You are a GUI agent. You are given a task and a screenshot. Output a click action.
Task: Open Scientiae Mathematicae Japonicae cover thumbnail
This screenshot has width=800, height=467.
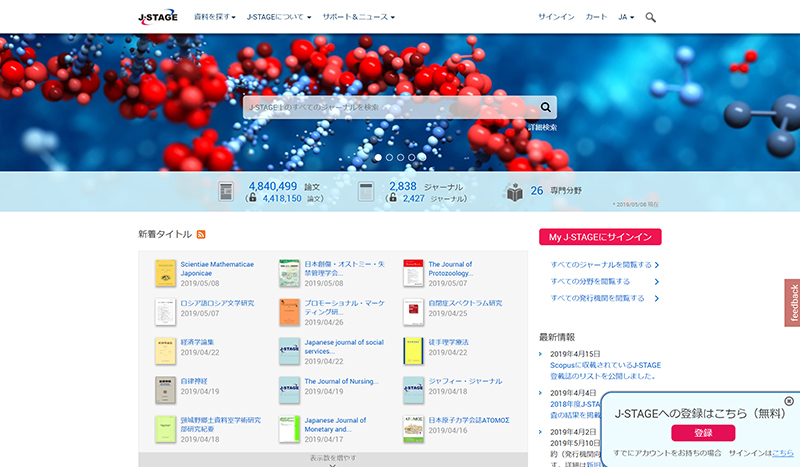point(165,273)
